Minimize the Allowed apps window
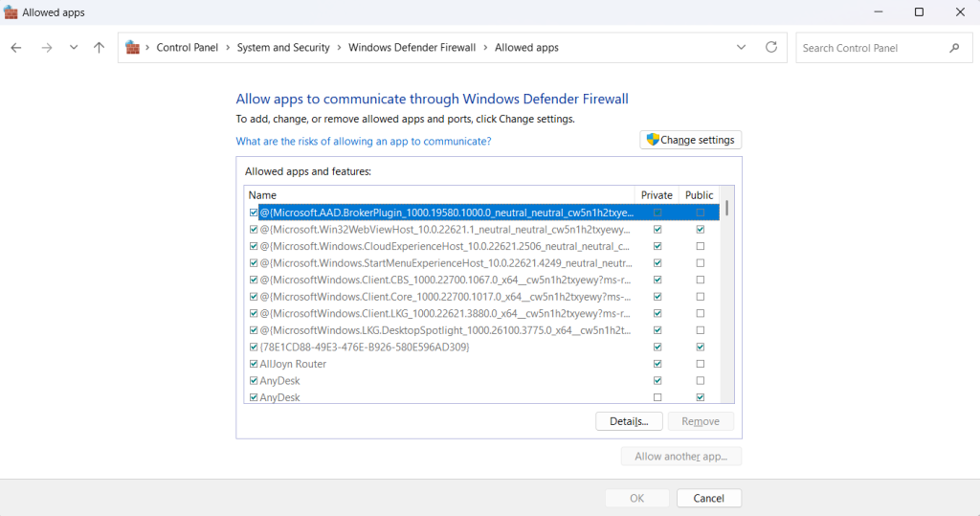 (879, 12)
